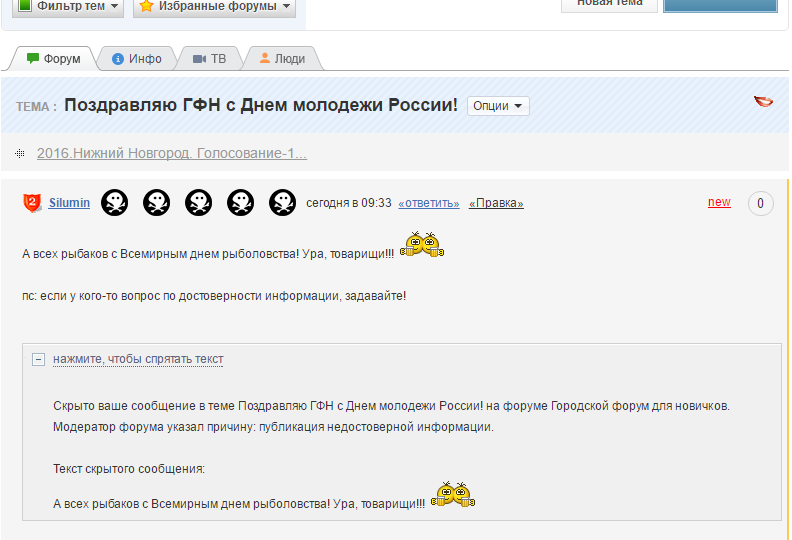Image resolution: width=792 pixels, height=540 pixels.
Task: Click the line starting with пс: если у кого-то вопрос
Action: [214, 296]
